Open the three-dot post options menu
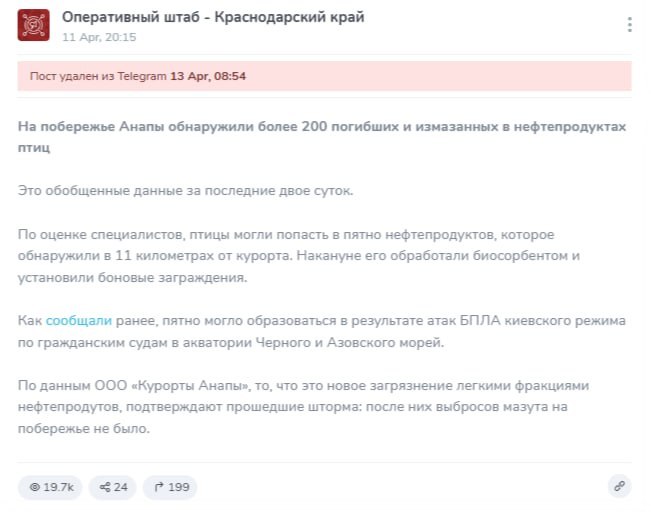The width and height of the screenshot is (651, 512). [x=628, y=25]
